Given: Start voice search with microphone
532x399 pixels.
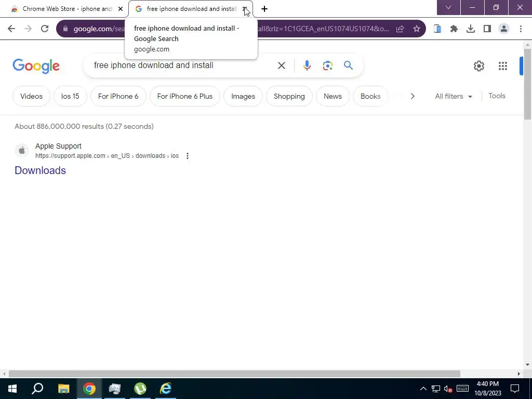Looking at the screenshot, I should [x=307, y=65].
